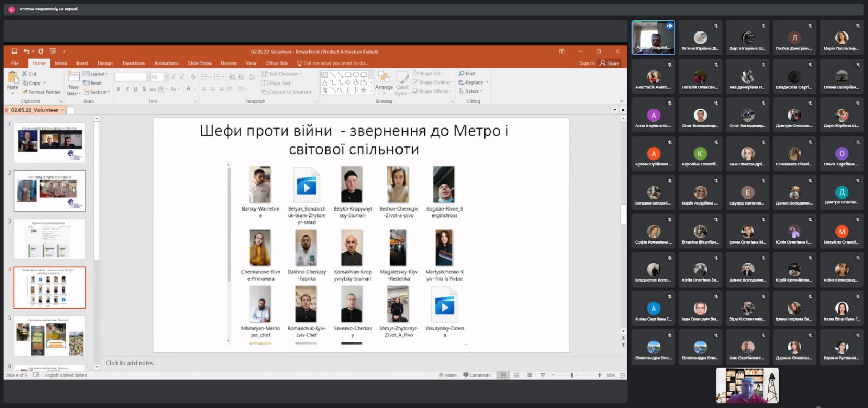868x408 pixels.
Task: Toggle the Comments pane in status bar
Action: click(x=477, y=375)
